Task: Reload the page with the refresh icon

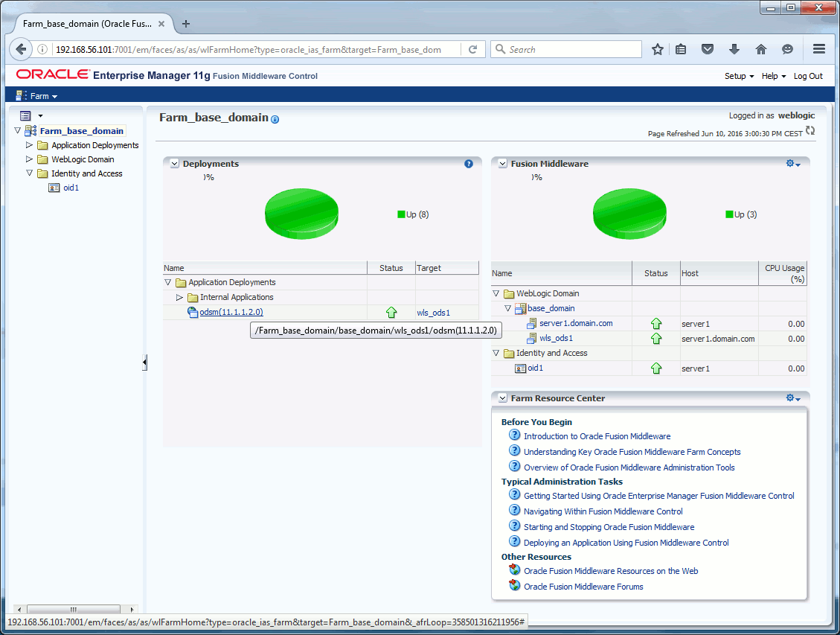Action: (x=472, y=49)
